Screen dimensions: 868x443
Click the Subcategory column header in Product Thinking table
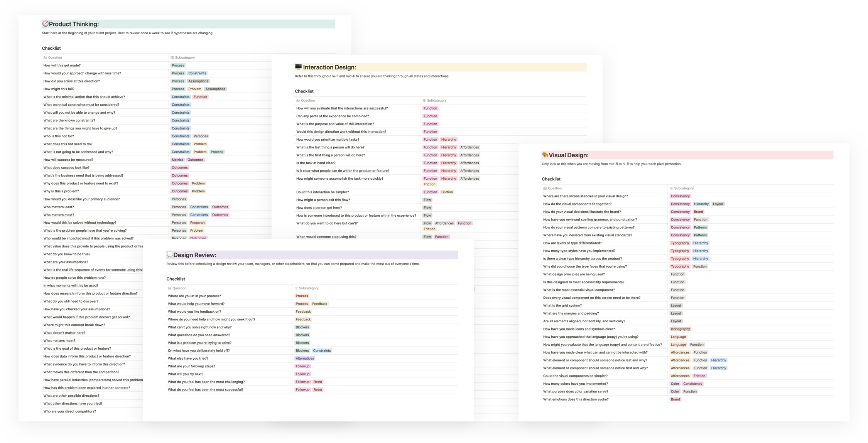coord(182,57)
